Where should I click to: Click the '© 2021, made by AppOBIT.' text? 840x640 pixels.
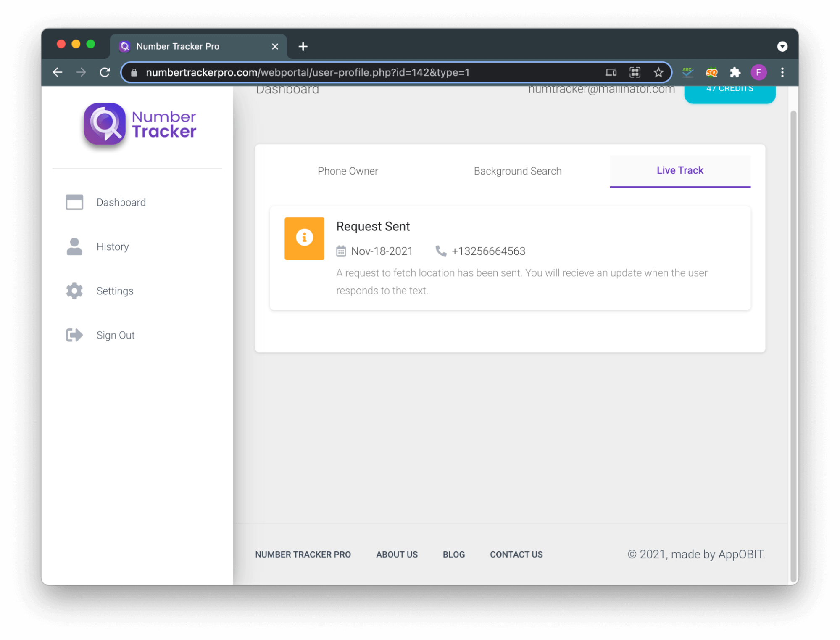pos(696,554)
